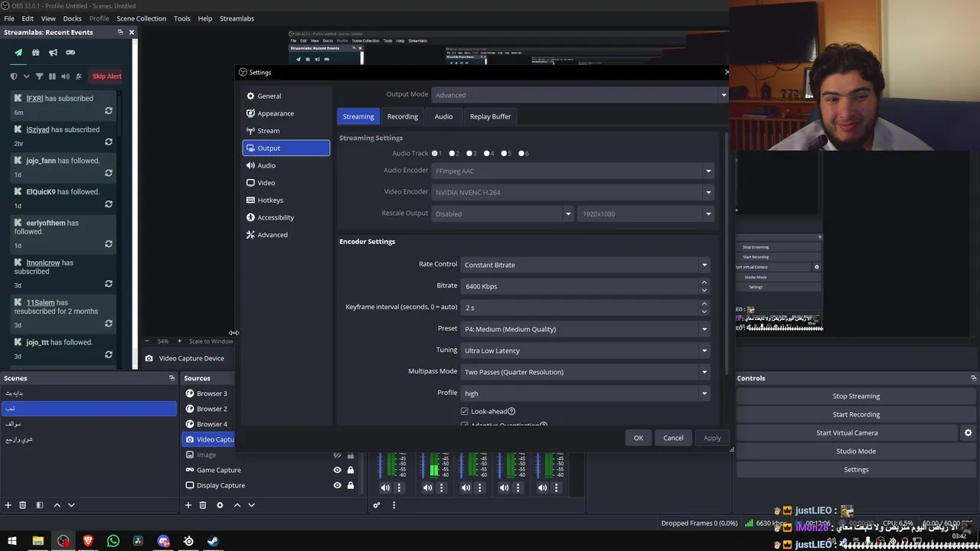Open source properties gear icon
The width and height of the screenshot is (980, 551).
coord(220,505)
